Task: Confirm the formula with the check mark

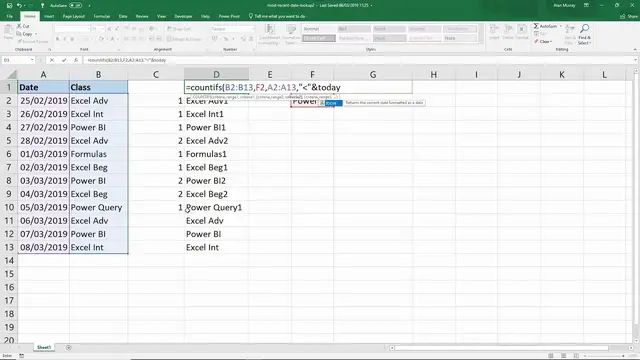Action: [64, 60]
